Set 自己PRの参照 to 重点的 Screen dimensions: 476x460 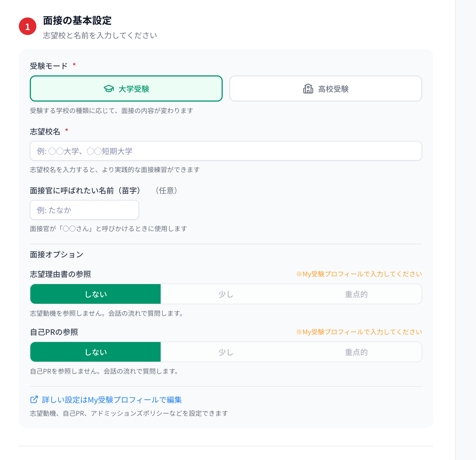click(356, 352)
